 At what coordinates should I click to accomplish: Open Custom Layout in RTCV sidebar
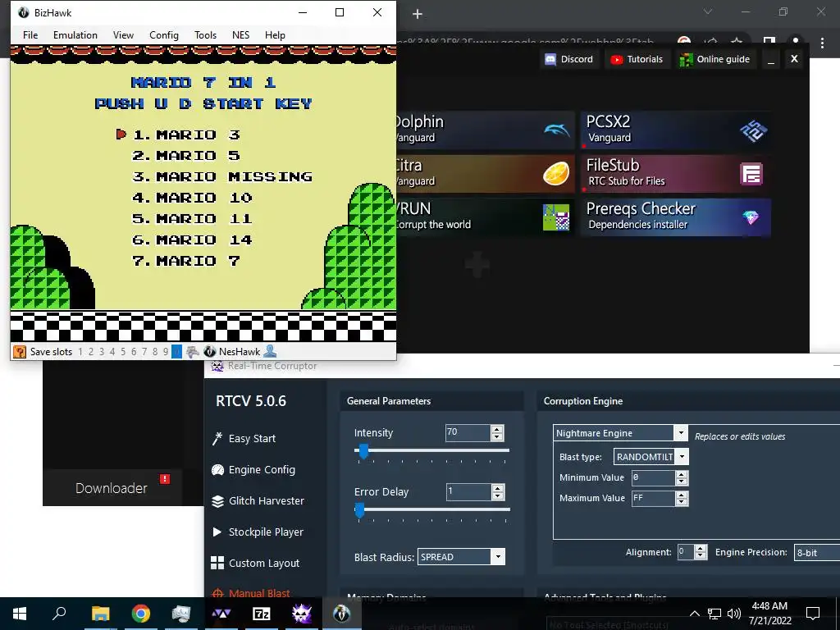256,563
